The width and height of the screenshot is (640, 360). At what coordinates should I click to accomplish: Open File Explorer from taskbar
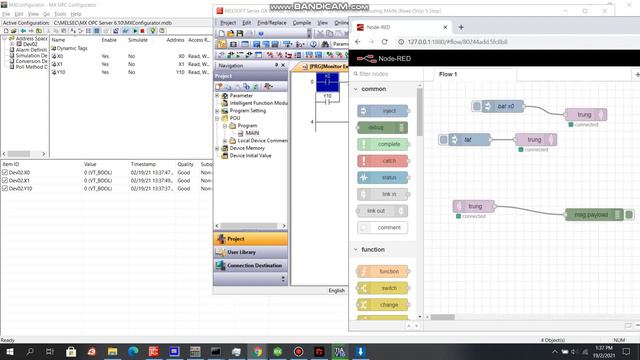pos(112,351)
